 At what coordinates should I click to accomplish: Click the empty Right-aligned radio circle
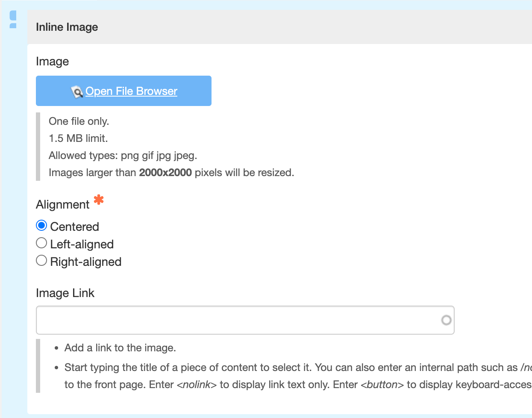click(x=41, y=260)
